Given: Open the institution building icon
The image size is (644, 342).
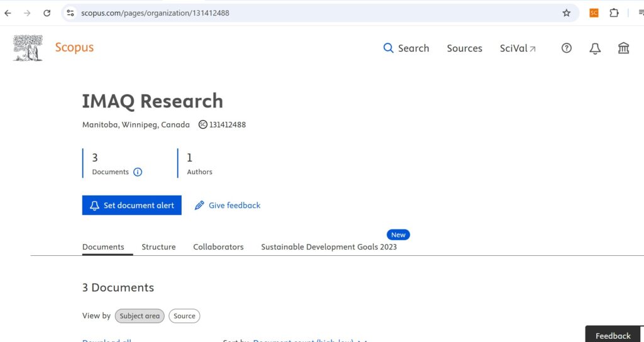Looking at the screenshot, I should pyautogui.click(x=623, y=48).
